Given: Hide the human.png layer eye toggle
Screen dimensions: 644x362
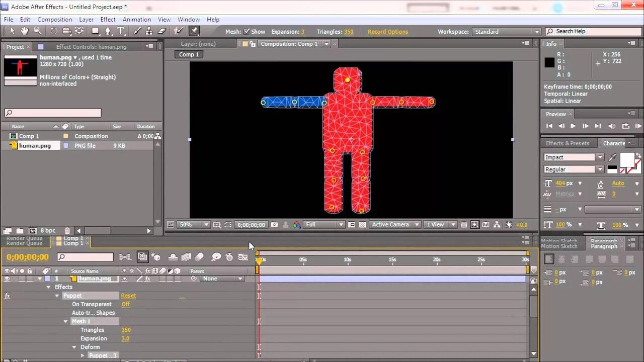Looking at the screenshot, I should pyautogui.click(x=7, y=279).
